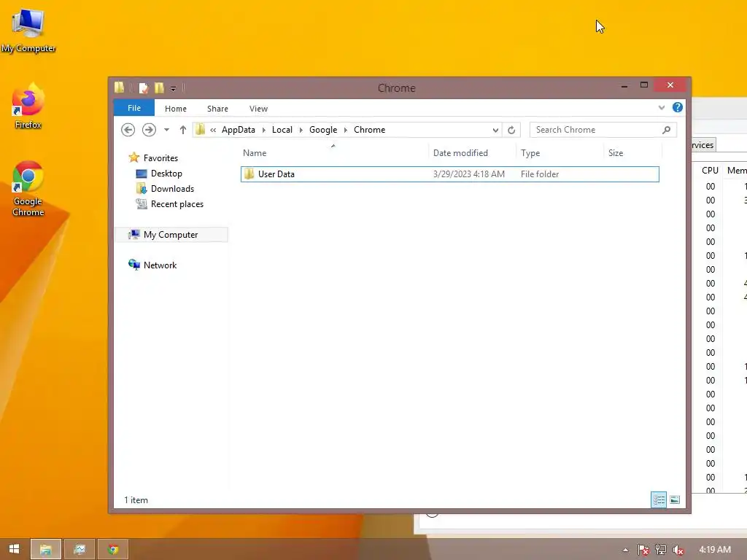Minimize the Chrome Explorer window
This screenshot has width=747, height=560.
pos(624,85)
